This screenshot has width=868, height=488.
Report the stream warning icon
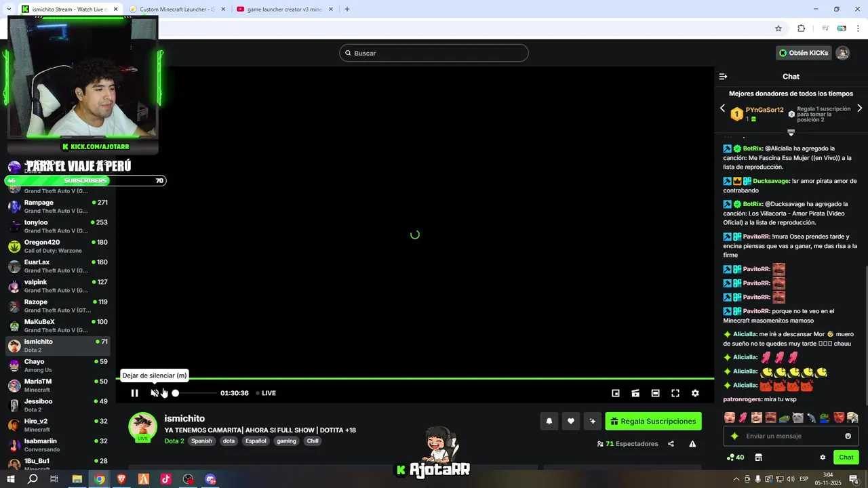692,444
